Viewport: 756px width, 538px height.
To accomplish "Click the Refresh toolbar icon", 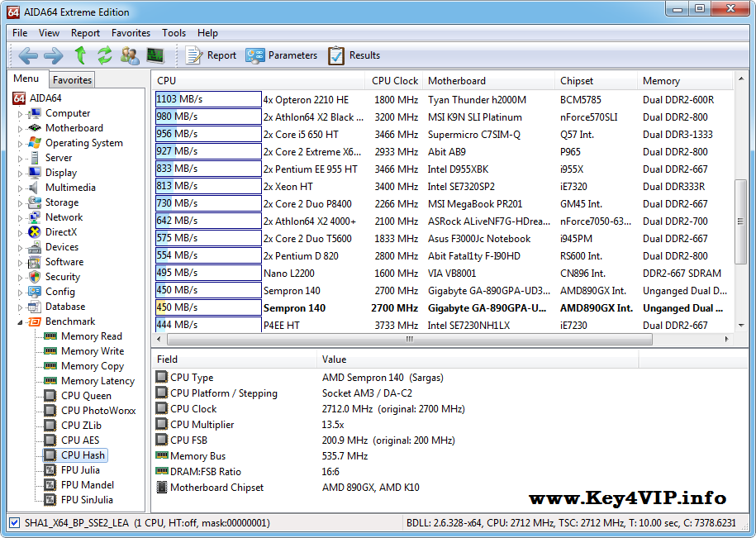I will click(x=105, y=55).
